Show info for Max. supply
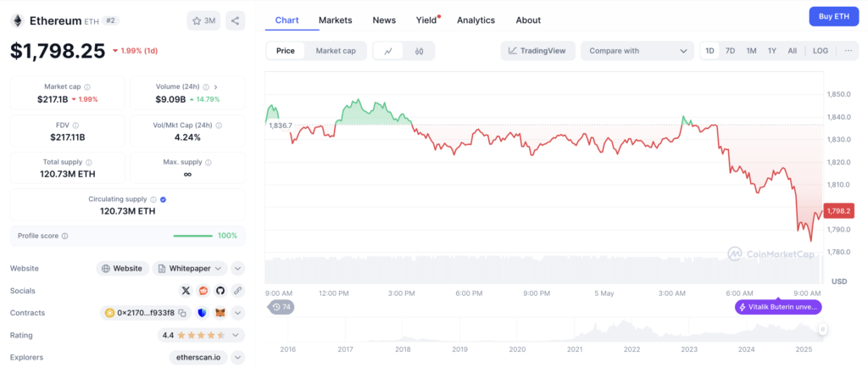 [209, 163]
